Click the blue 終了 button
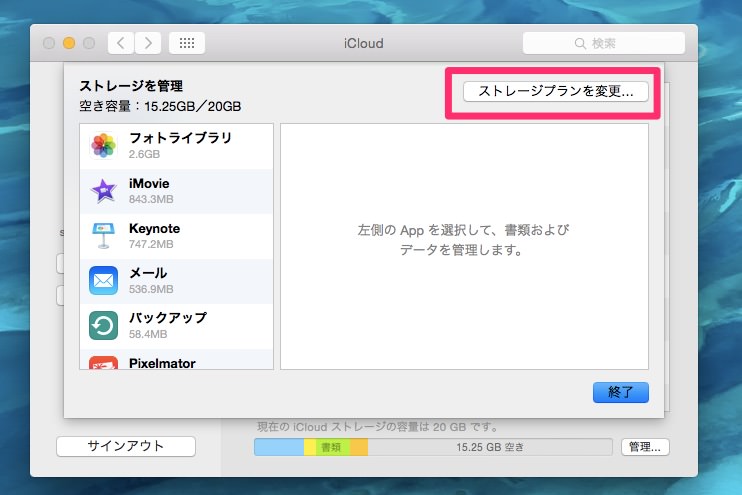 point(620,392)
